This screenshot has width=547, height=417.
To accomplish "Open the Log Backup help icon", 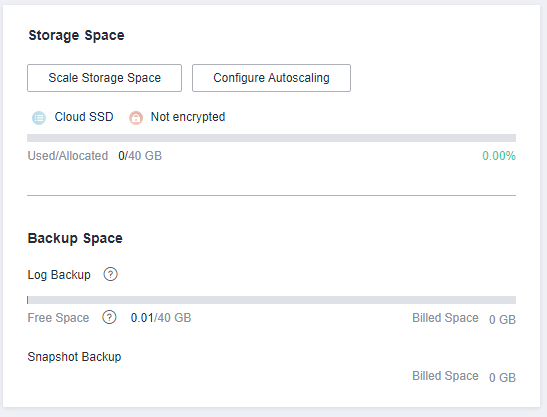I will (110, 274).
